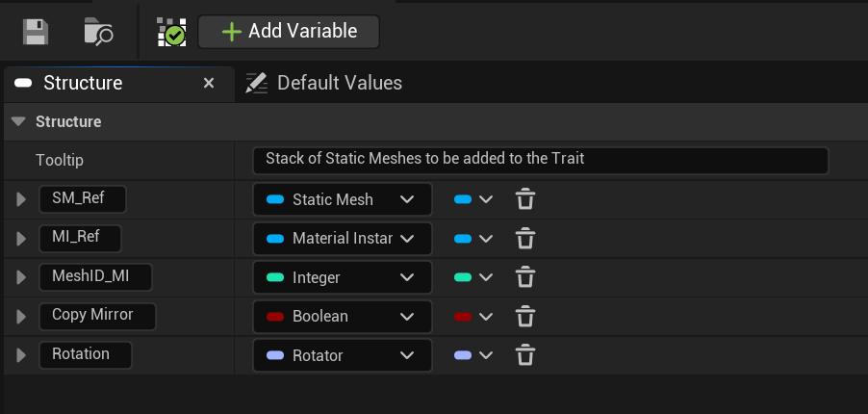Expand the Copy Mirror variable row
The image size is (868, 414).
pyautogui.click(x=21, y=317)
